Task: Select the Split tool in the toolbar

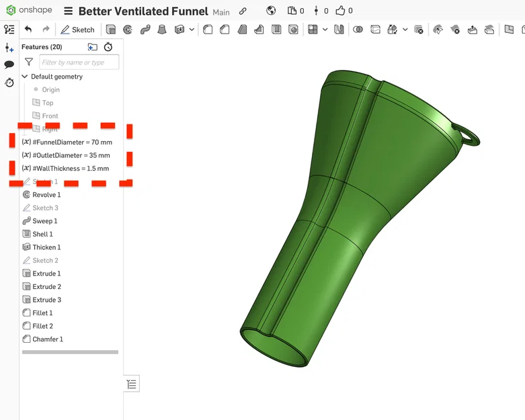Action: pyautogui.click(x=375, y=30)
